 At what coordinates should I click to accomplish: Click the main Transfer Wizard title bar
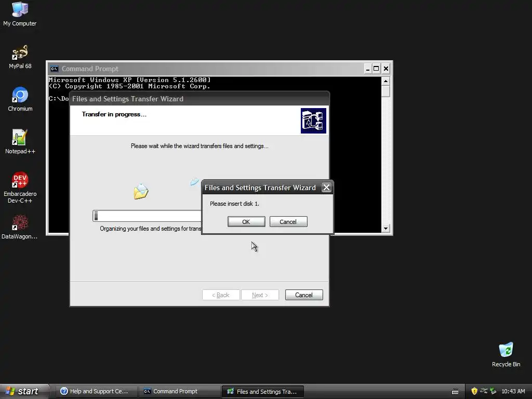pos(199,99)
